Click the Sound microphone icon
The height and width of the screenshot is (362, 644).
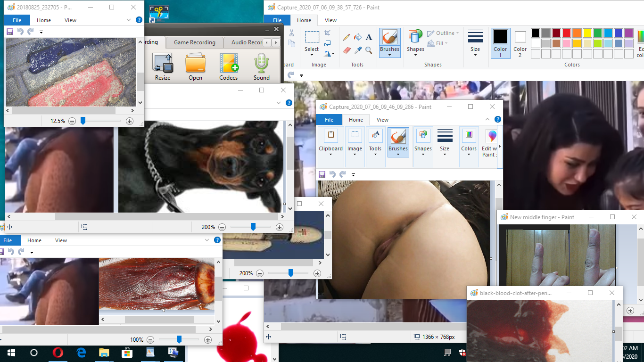[262, 66]
